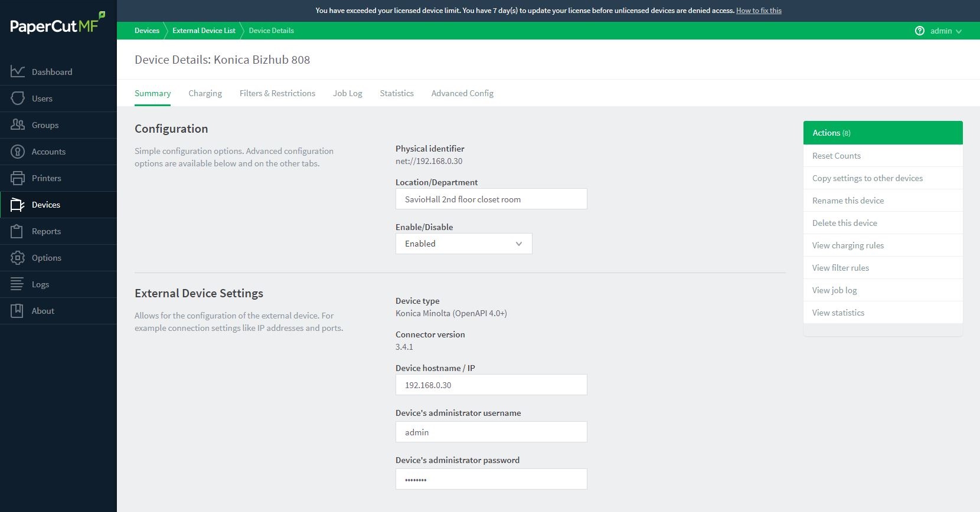Click the administrator password field
The image size is (980, 512).
coord(491,479)
